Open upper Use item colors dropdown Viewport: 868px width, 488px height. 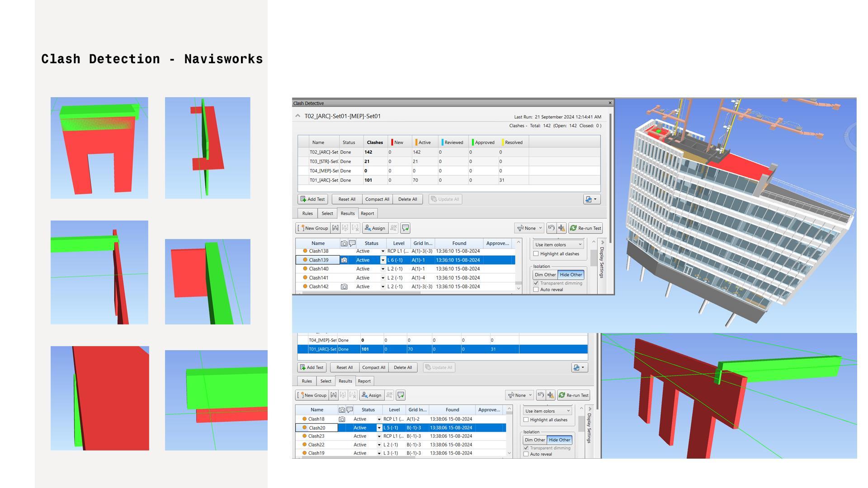click(558, 244)
